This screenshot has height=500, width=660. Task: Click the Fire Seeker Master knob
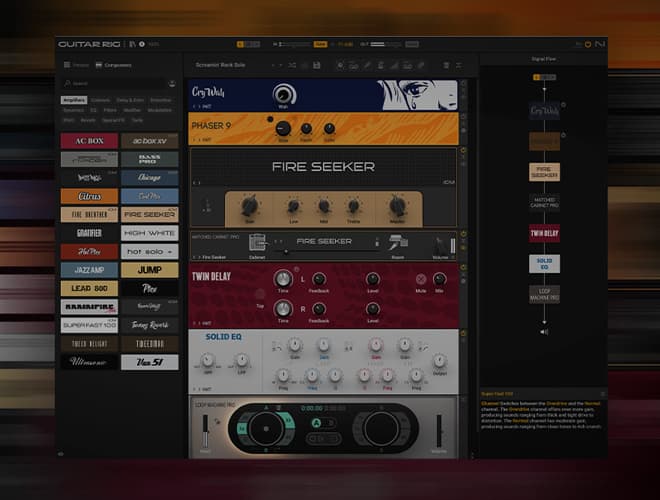tap(397, 206)
